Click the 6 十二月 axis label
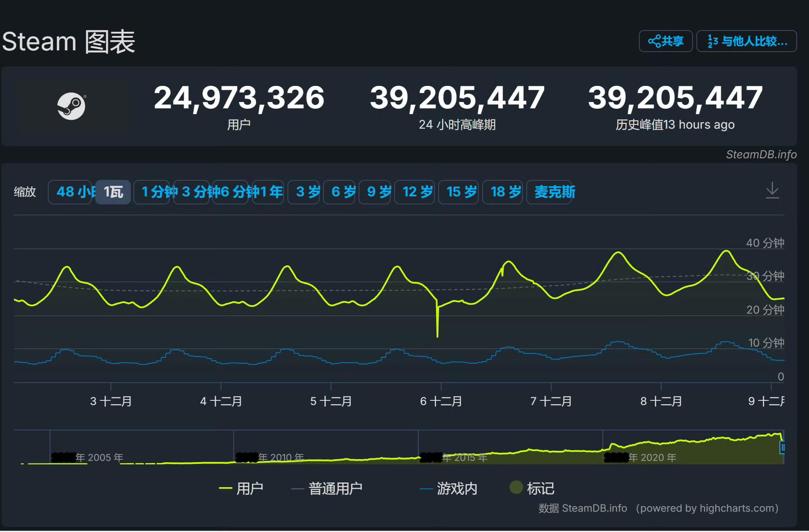809x532 pixels. coord(441,401)
